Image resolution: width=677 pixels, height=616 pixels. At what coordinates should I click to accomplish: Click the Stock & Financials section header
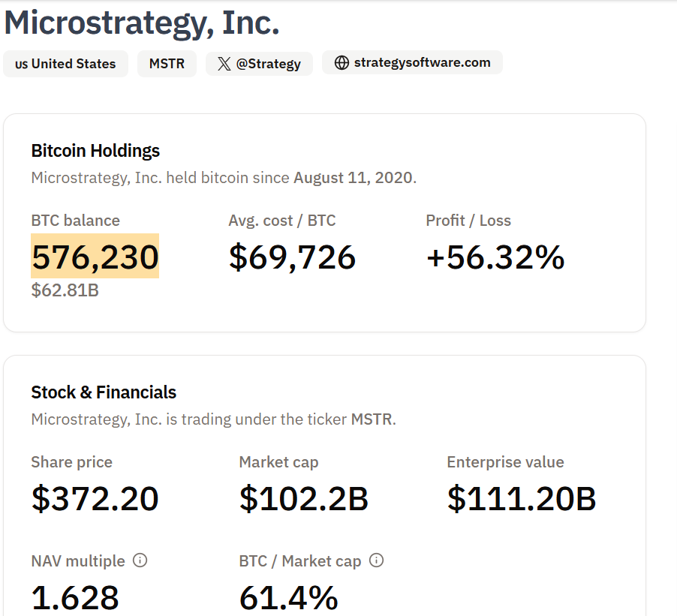pos(104,392)
